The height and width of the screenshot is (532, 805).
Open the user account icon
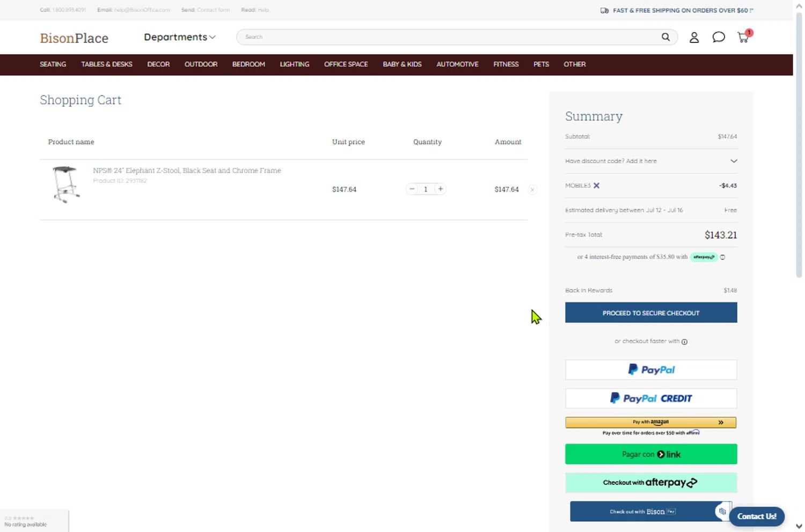[x=694, y=37]
